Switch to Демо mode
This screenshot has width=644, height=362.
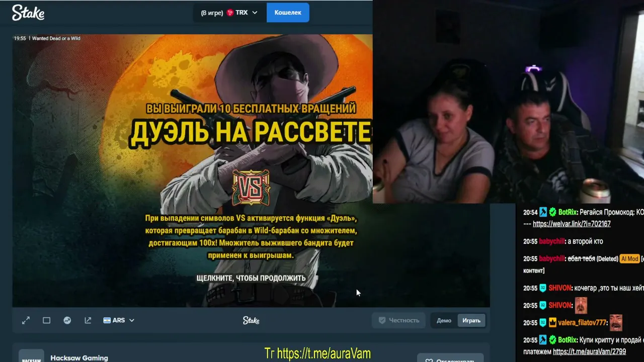click(x=444, y=320)
